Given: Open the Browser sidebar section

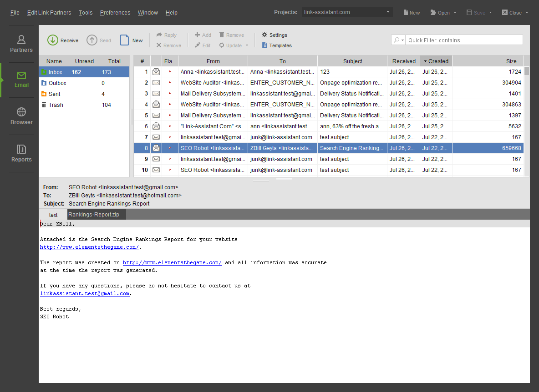Looking at the screenshot, I should coord(21,116).
